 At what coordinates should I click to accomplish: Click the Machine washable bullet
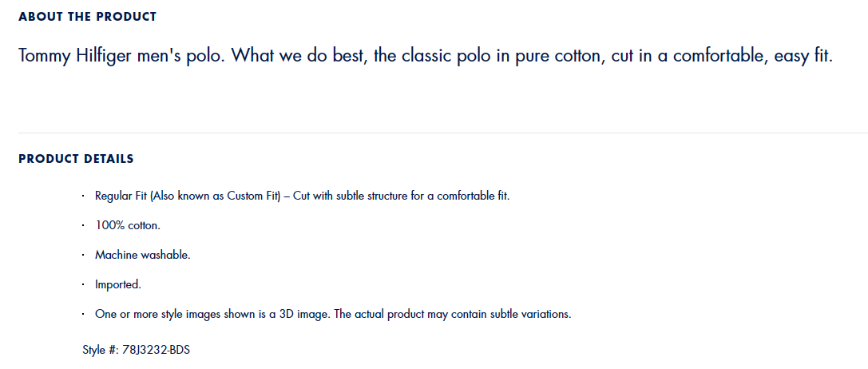143,255
